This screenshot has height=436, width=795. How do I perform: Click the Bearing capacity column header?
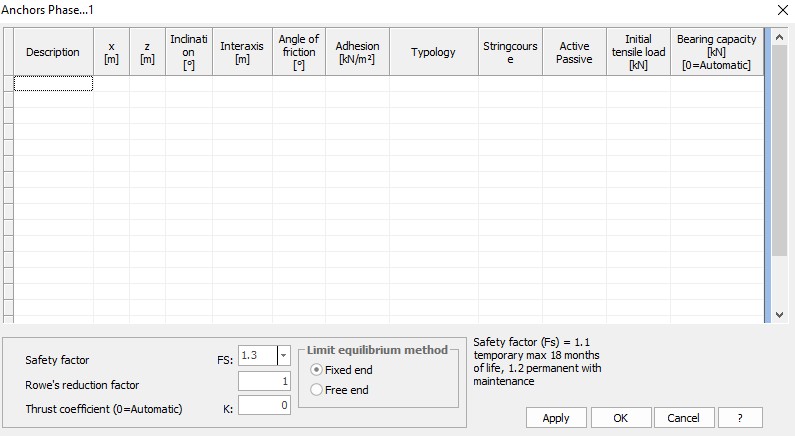(x=716, y=52)
